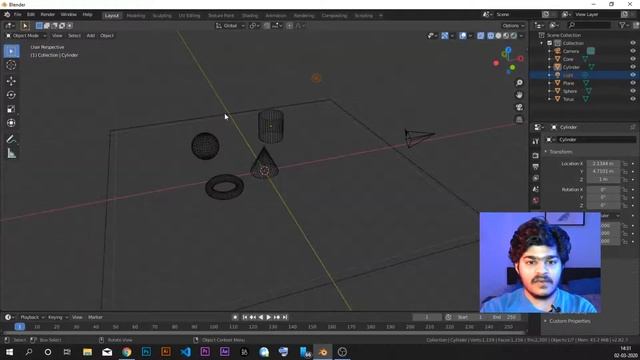The width and height of the screenshot is (640, 360).
Task: Open the outliner filter funnel
Action: [x=622, y=25]
